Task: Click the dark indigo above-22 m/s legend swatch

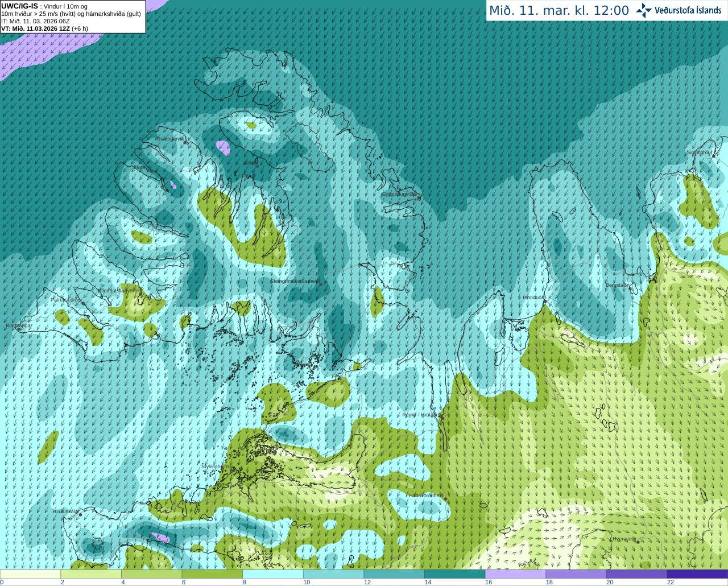Action: click(x=697, y=574)
